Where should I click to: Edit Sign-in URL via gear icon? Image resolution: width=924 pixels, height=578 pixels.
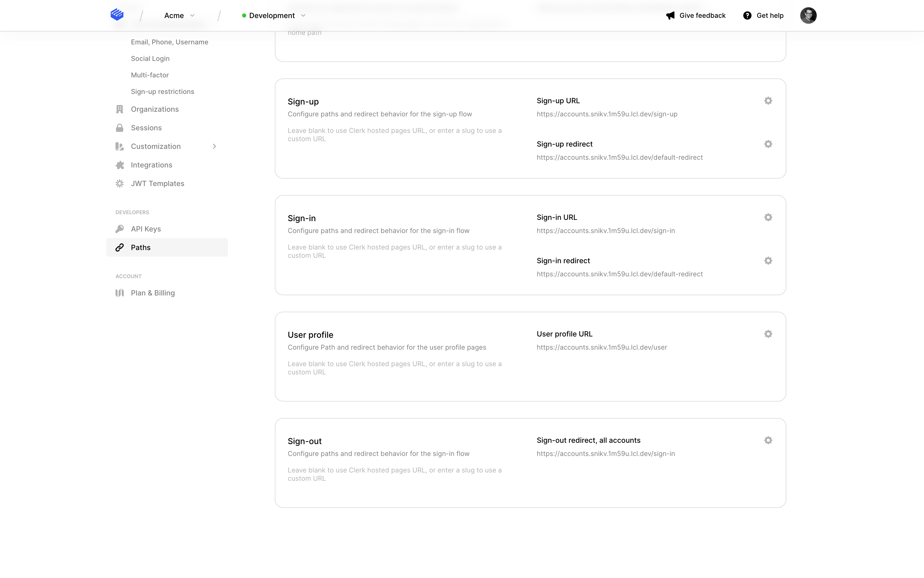tap(768, 217)
